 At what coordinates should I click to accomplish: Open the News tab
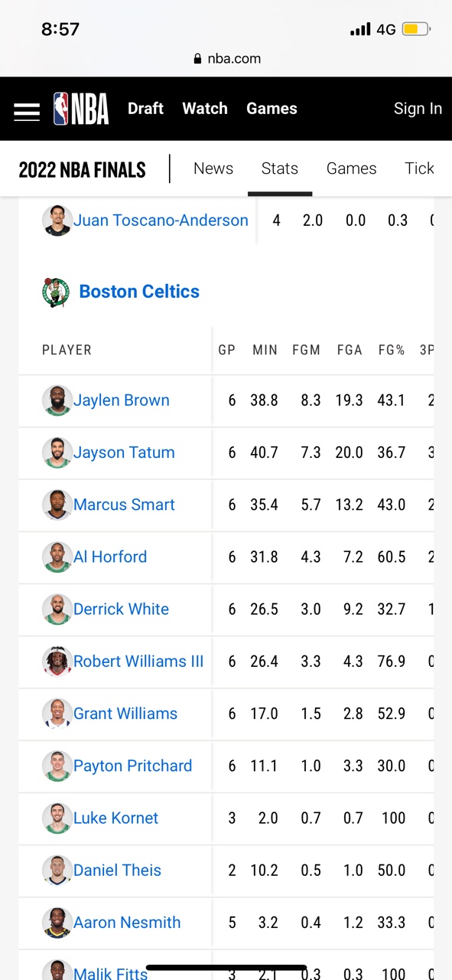coord(213,168)
